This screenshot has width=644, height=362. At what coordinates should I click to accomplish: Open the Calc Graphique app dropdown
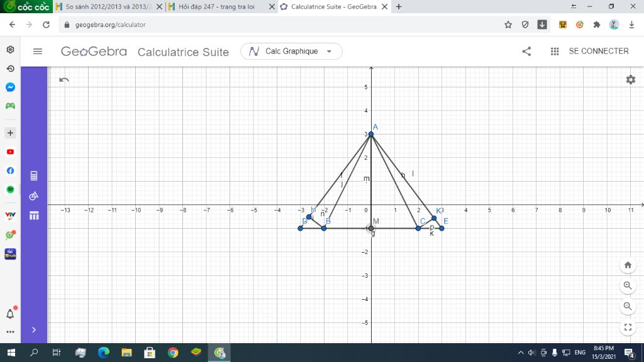coord(291,52)
